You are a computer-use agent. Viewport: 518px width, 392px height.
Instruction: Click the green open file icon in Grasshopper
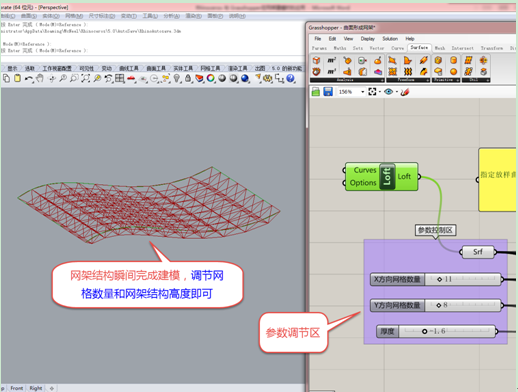[316, 92]
